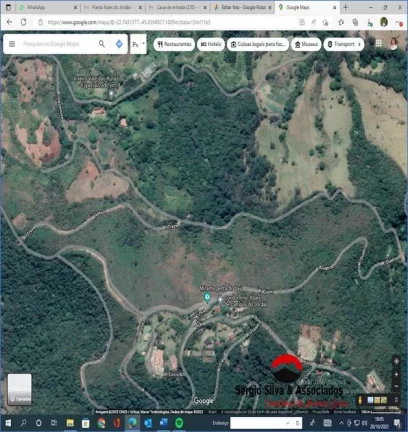Open Cortana from the taskbar
The image size is (408, 432).
click(x=39, y=423)
